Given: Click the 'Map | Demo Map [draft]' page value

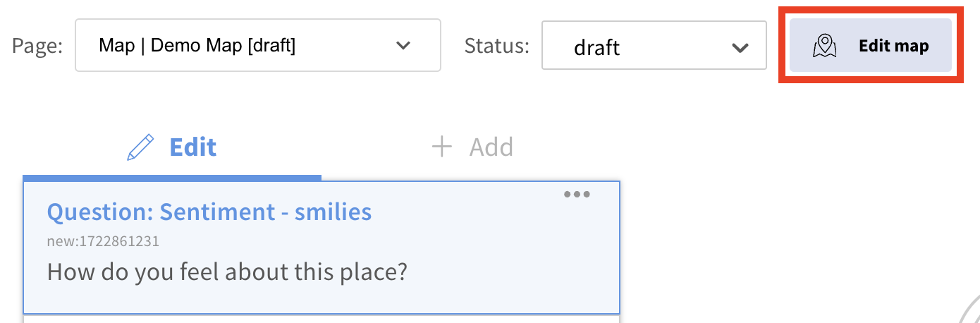Looking at the screenshot, I should click(x=197, y=46).
